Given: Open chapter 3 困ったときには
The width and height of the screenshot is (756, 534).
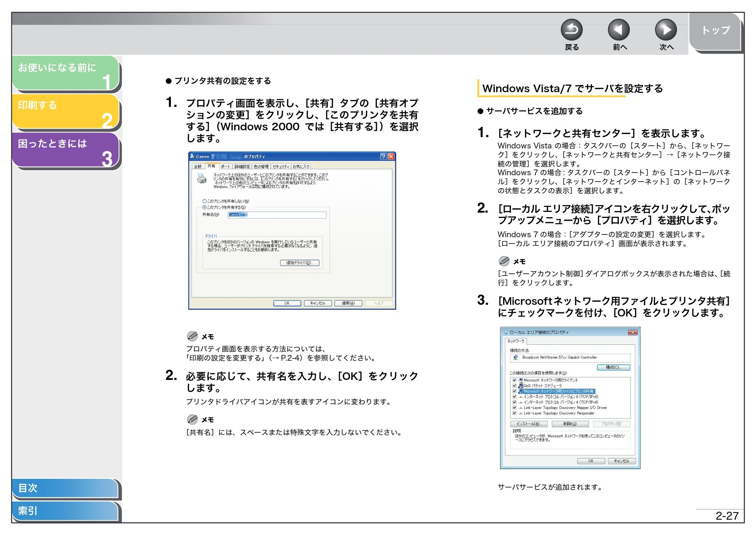Looking at the screenshot, I should 66,150.
